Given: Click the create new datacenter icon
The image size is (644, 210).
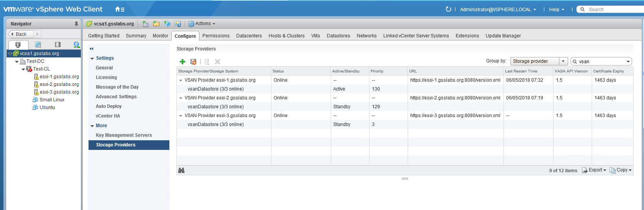Looking at the screenshot, I should (x=145, y=24).
